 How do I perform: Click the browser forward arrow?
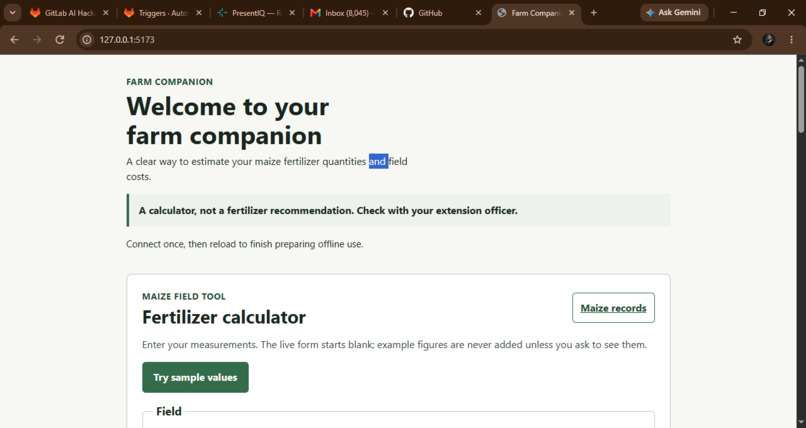tap(37, 40)
